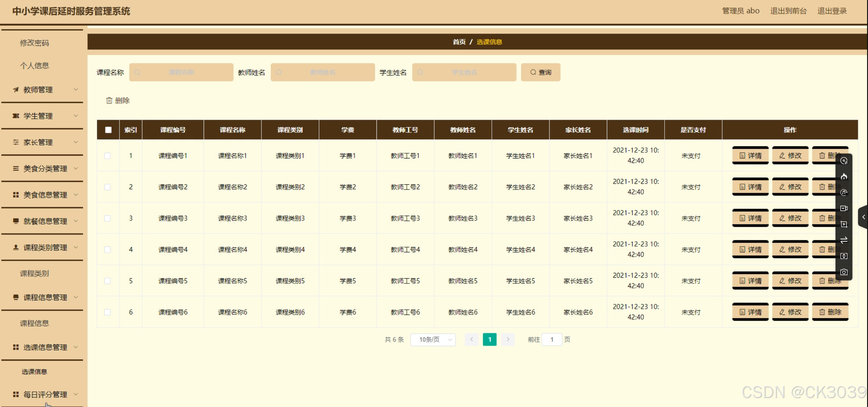Screen dimensions: 868x407
Task: Check the checkbox for row 4
Action: (x=107, y=250)
